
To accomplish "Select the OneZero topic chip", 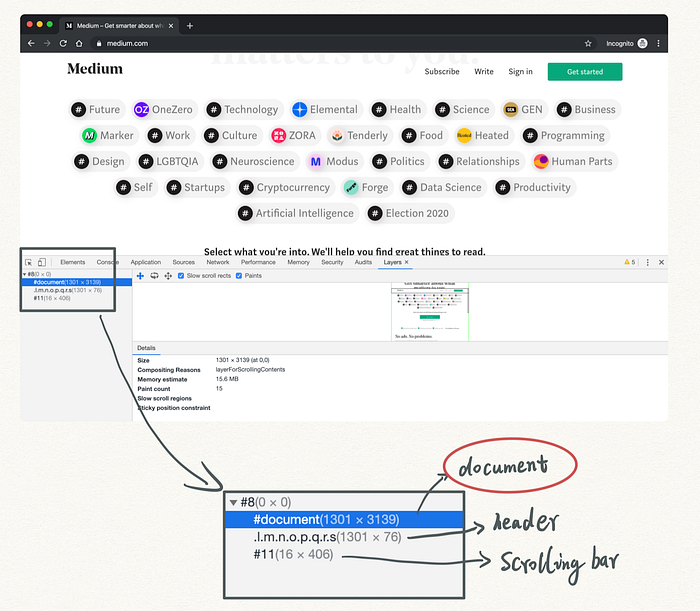I will [x=163, y=109].
